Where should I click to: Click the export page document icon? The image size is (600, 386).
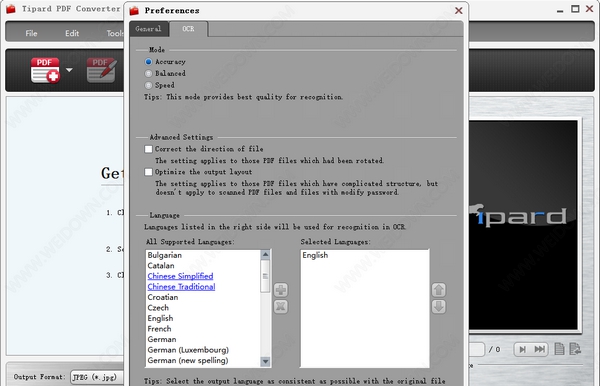(575, 349)
